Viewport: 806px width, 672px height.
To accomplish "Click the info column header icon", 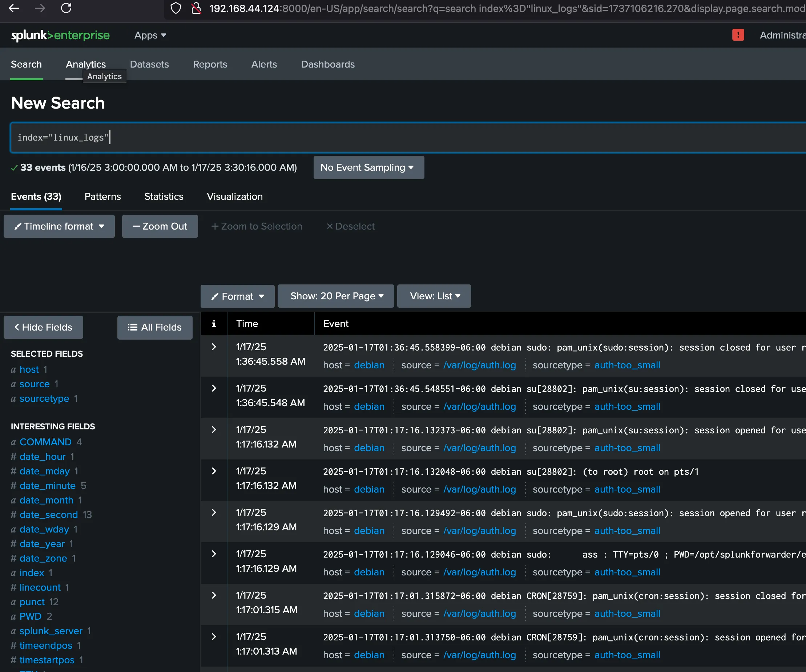I will pyautogui.click(x=214, y=324).
